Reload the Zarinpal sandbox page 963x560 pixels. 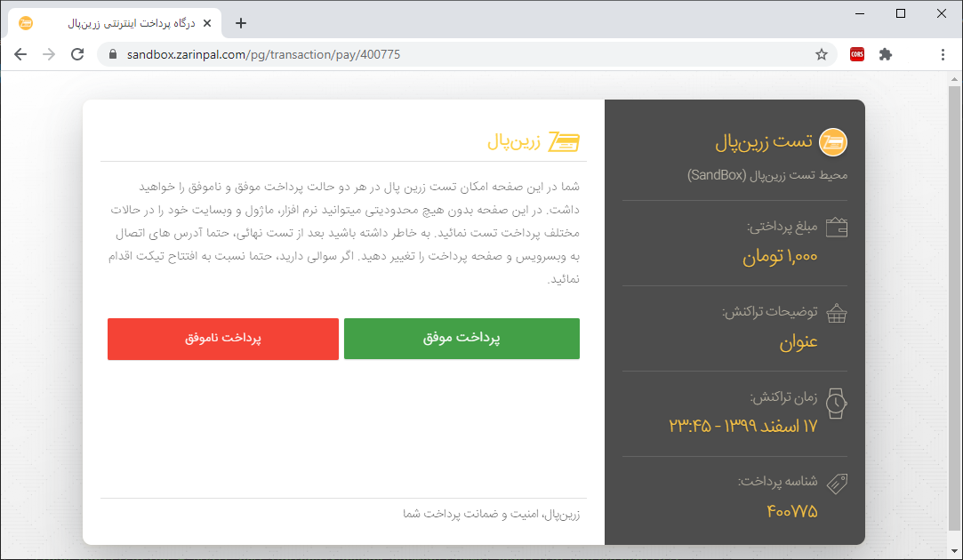coord(77,54)
